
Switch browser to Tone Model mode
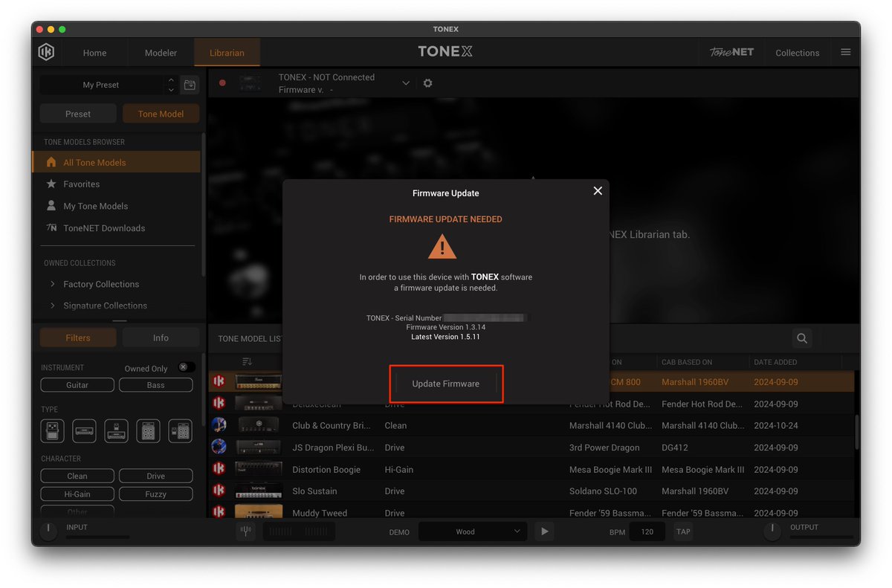coord(161,114)
